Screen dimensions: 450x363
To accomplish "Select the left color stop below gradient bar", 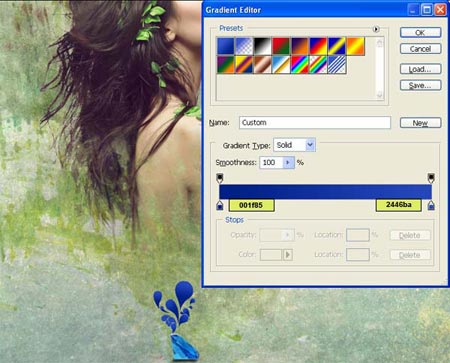I will [x=220, y=205].
